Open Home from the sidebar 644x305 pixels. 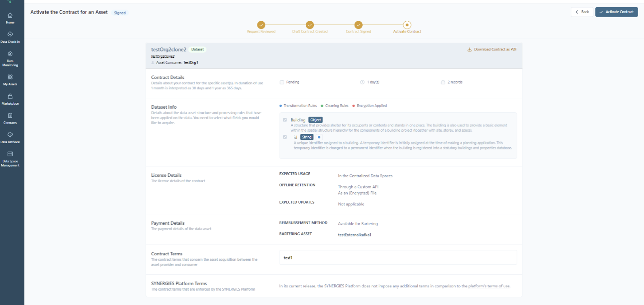coord(10,15)
